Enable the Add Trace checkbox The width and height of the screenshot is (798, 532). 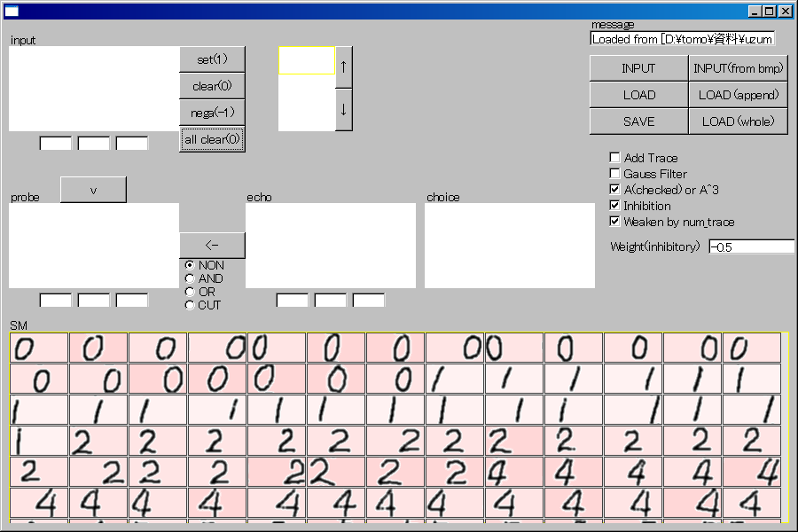click(615, 158)
